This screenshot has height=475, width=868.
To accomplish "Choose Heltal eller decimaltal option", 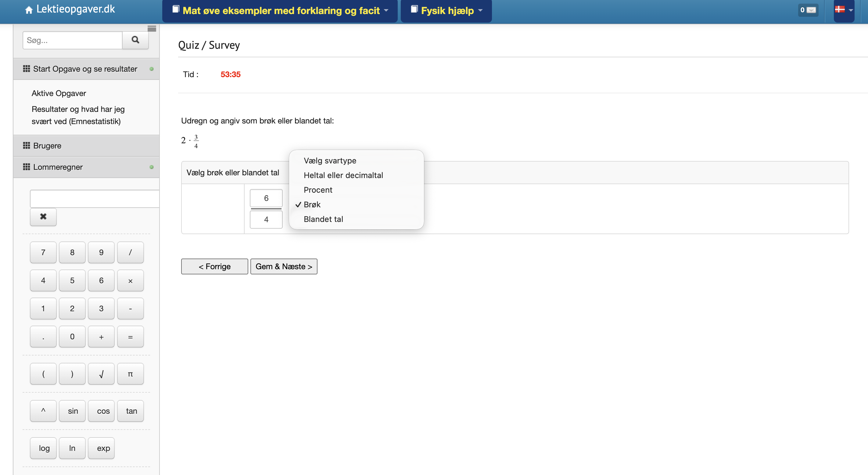I will point(343,176).
